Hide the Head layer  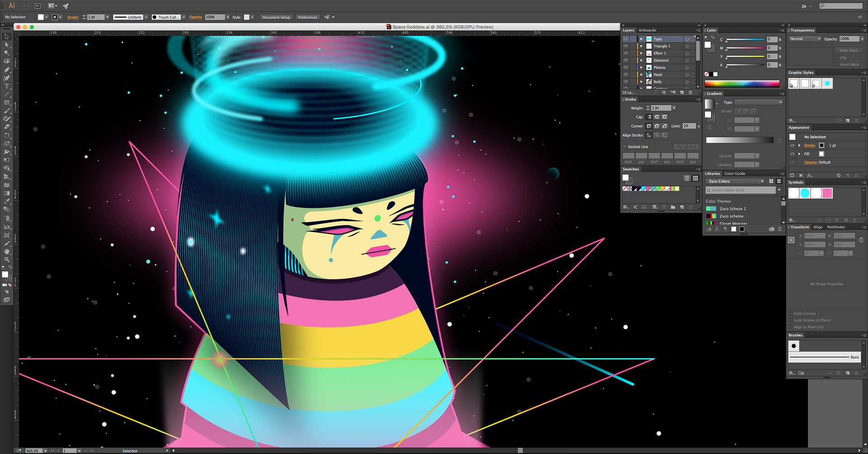pos(626,75)
